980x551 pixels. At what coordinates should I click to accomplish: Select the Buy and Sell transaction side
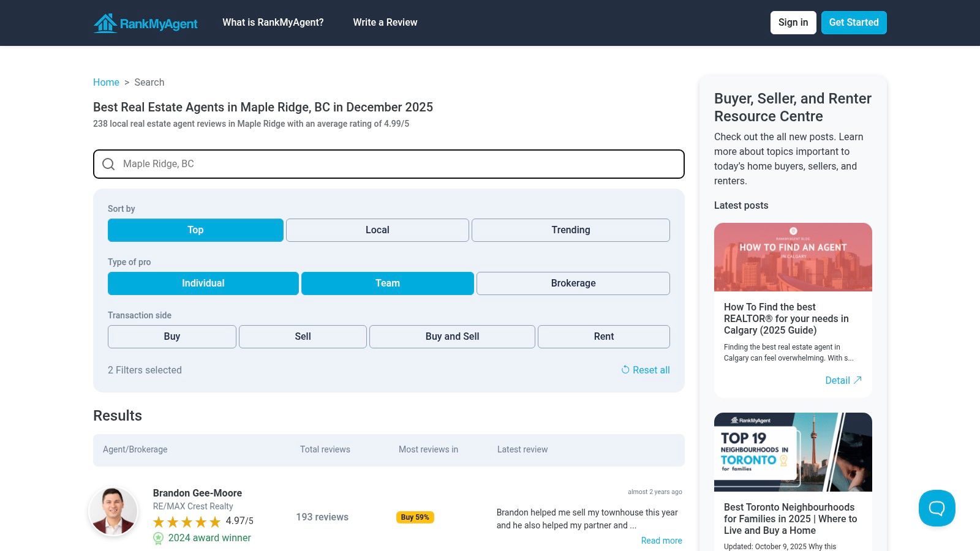tap(453, 337)
